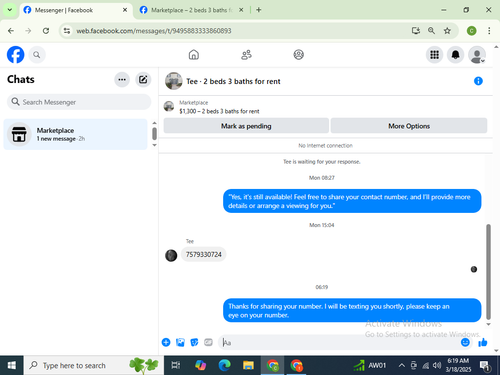Select the 7579330724 message bubble

204,255
